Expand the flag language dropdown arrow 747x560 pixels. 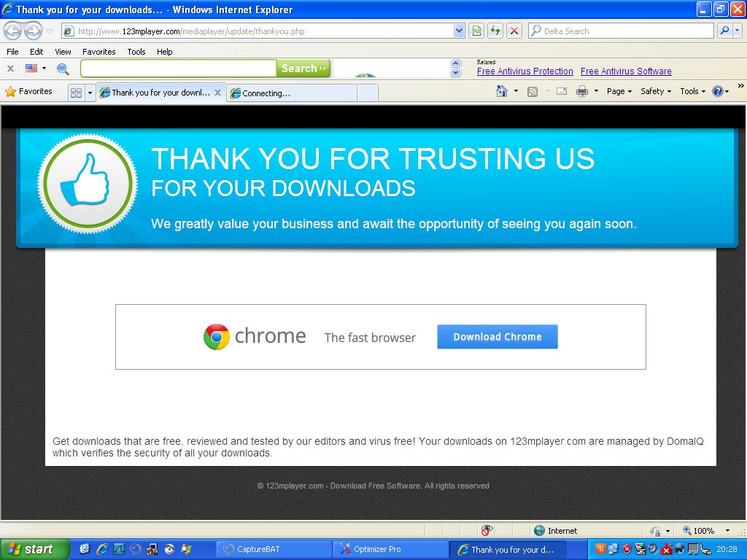[x=44, y=69]
